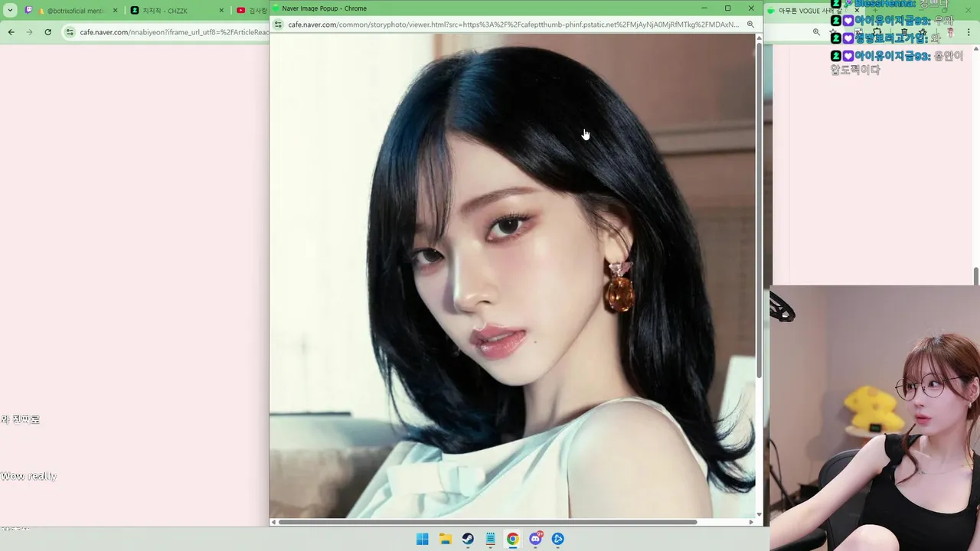Image resolution: width=980 pixels, height=551 pixels.
Task: View site information for main cafe.naver.com window
Action: [70, 32]
